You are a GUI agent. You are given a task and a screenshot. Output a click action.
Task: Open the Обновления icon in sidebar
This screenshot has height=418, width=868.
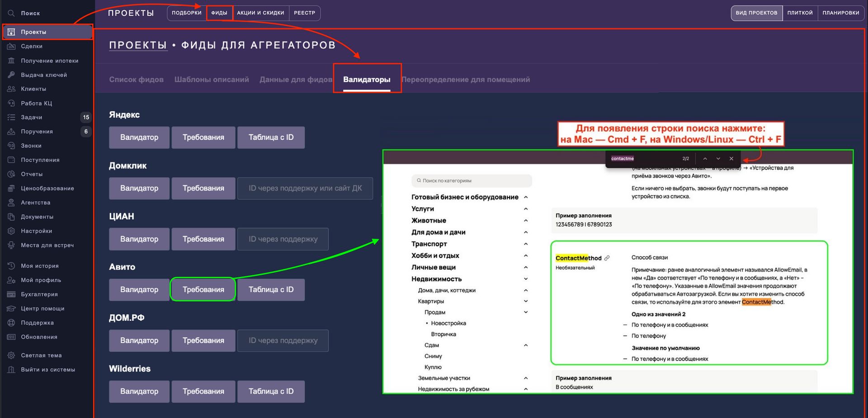tap(11, 337)
